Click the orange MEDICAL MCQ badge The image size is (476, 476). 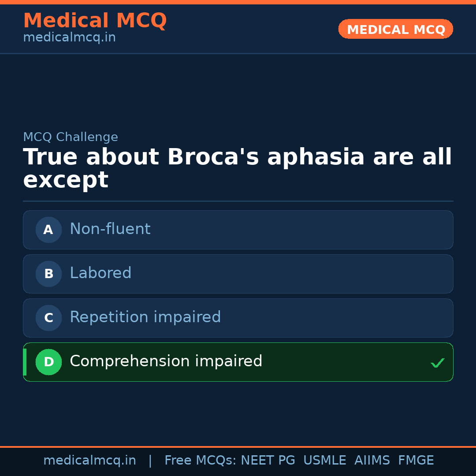pos(396,30)
